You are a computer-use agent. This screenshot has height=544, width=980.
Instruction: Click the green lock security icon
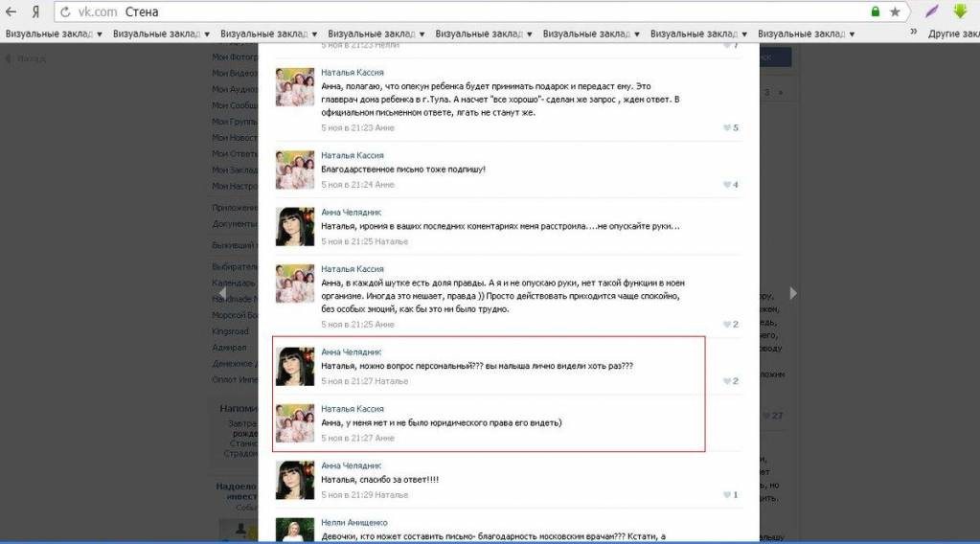875,12
